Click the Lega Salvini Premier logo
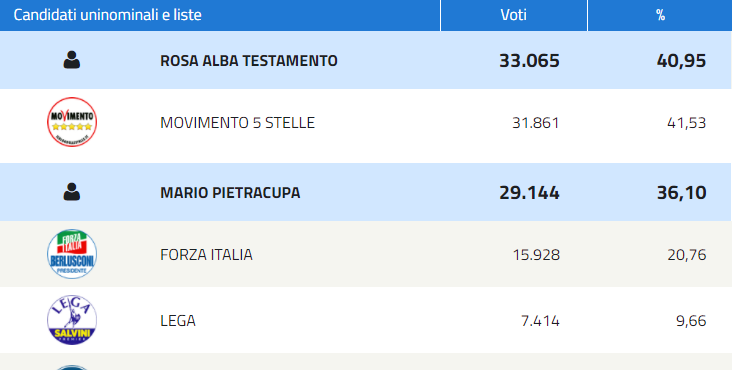The height and width of the screenshot is (370, 732). (x=72, y=320)
